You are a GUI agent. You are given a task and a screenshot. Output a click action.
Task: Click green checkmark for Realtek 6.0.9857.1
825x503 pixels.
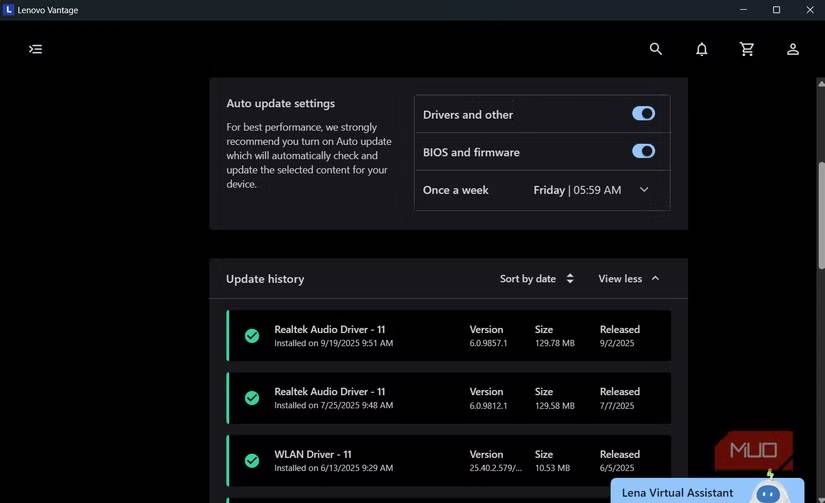pos(252,336)
